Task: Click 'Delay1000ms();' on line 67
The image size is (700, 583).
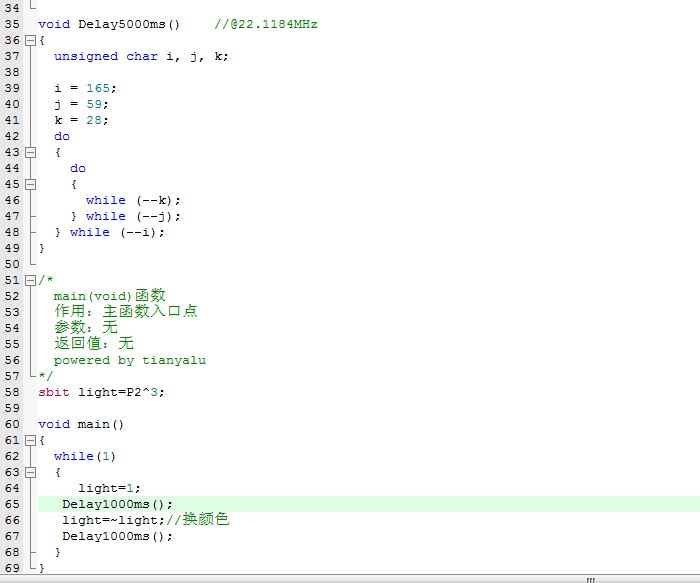Action: [x=117, y=536]
